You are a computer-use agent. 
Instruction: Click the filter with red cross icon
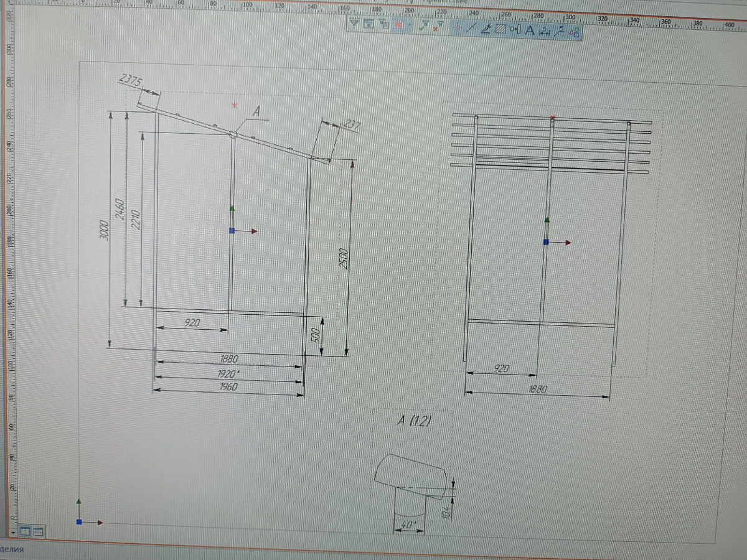point(438,26)
